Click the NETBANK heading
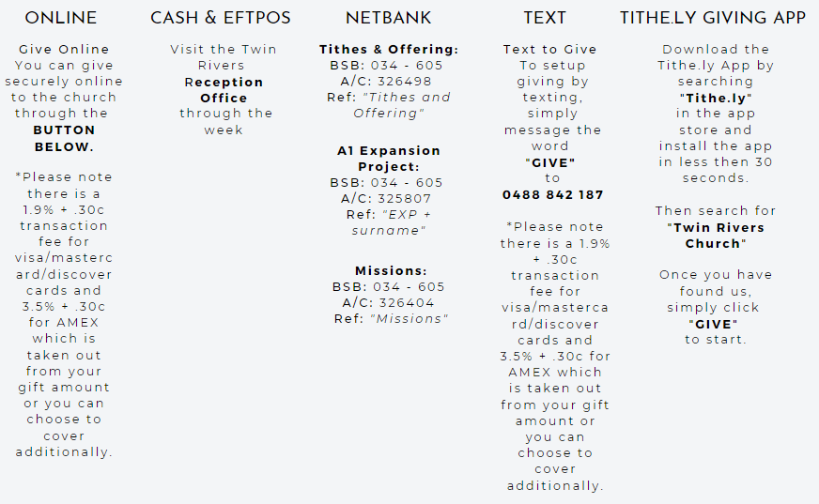The height and width of the screenshot is (504, 819). [x=389, y=18]
